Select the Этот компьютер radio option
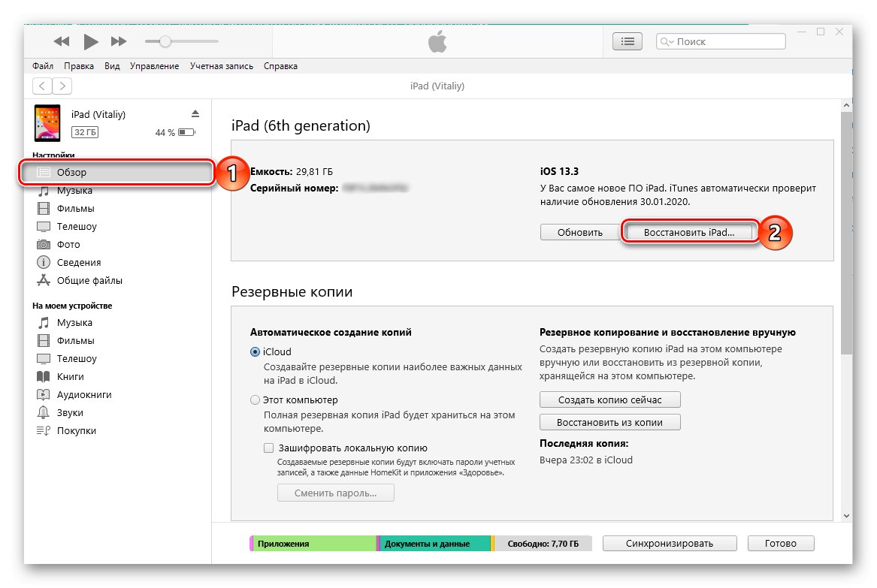This screenshot has height=588, width=877. [256, 400]
